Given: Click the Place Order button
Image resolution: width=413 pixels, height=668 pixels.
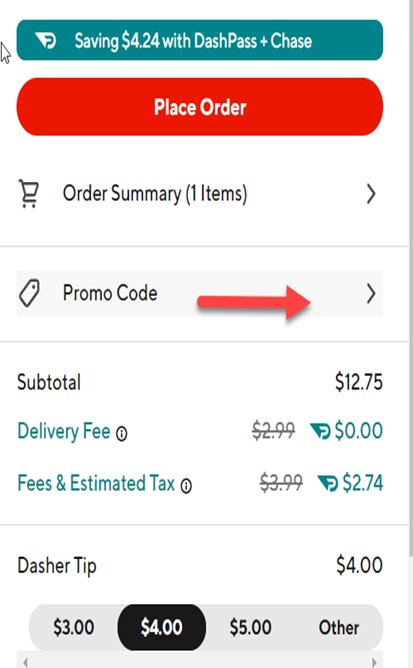Looking at the screenshot, I should (199, 107).
